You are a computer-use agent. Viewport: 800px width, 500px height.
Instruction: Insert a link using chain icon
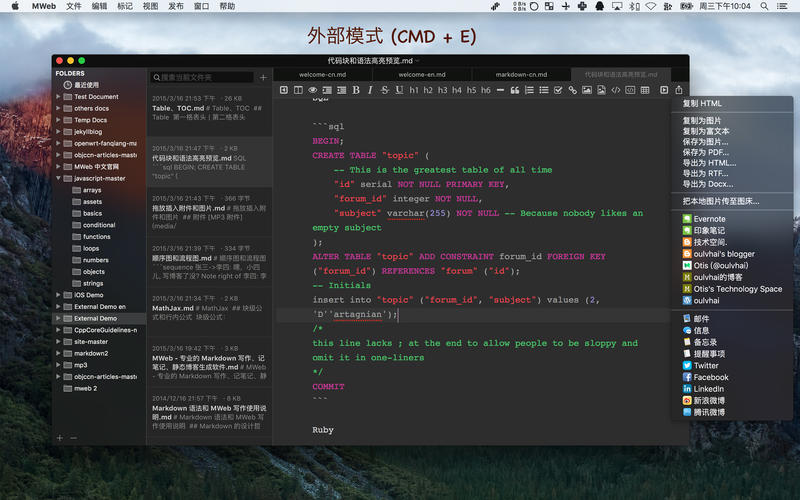[572, 90]
